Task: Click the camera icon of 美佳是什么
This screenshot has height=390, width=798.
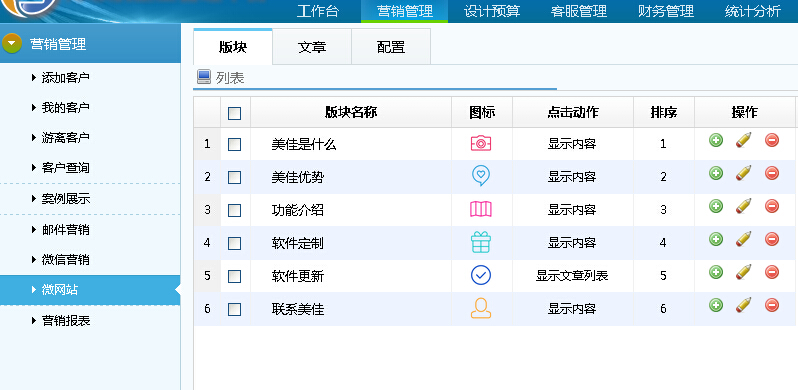Action: tap(481, 144)
